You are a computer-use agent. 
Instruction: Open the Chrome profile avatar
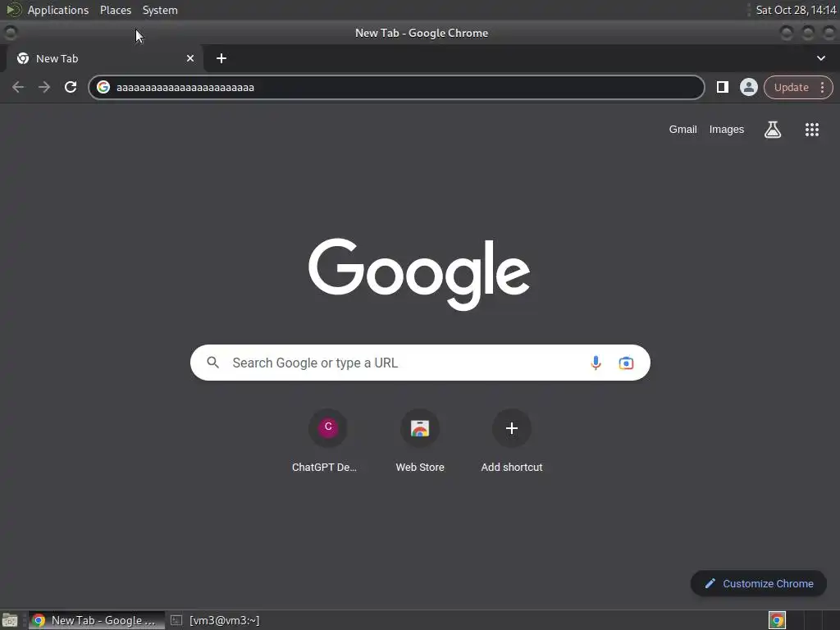point(748,87)
